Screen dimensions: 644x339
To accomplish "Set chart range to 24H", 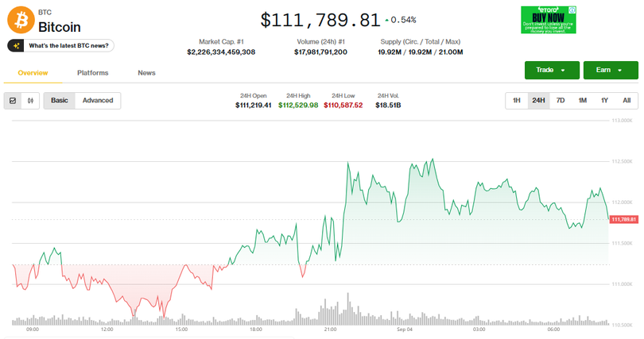I will point(538,101).
